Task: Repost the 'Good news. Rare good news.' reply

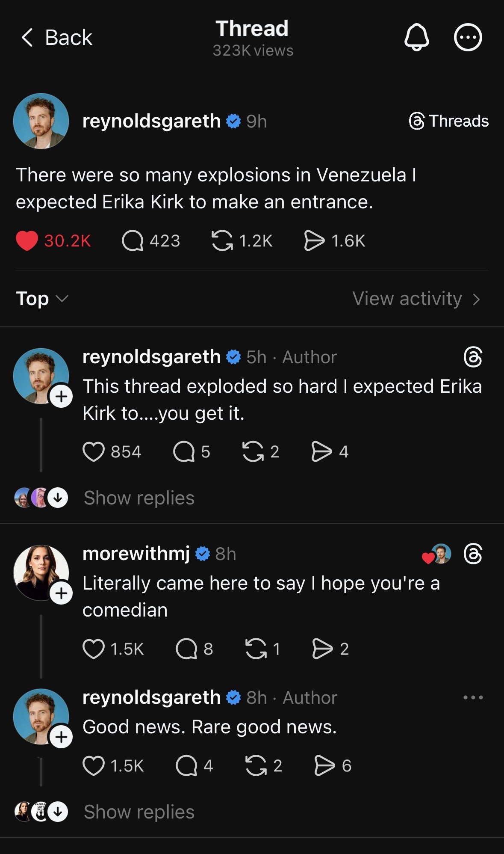Action: coord(256,766)
